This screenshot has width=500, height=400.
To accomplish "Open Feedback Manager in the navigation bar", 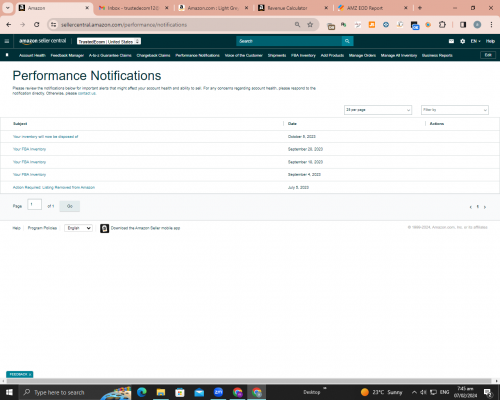I will click(x=67, y=55).
